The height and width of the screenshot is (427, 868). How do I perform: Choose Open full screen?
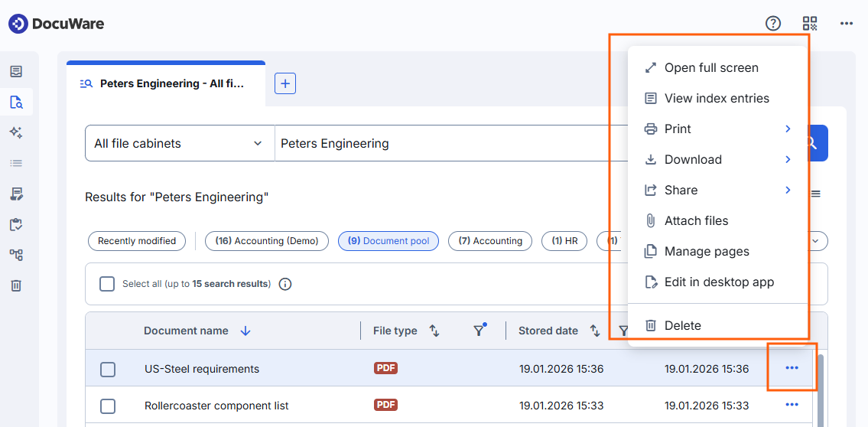click(718, 67)
